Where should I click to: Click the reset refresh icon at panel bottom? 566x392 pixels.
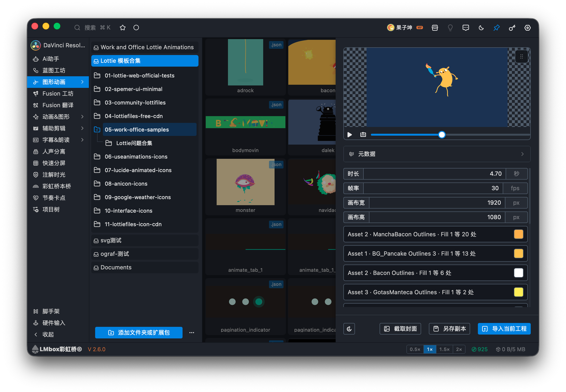pyautogui.click(x=349, y=329)
